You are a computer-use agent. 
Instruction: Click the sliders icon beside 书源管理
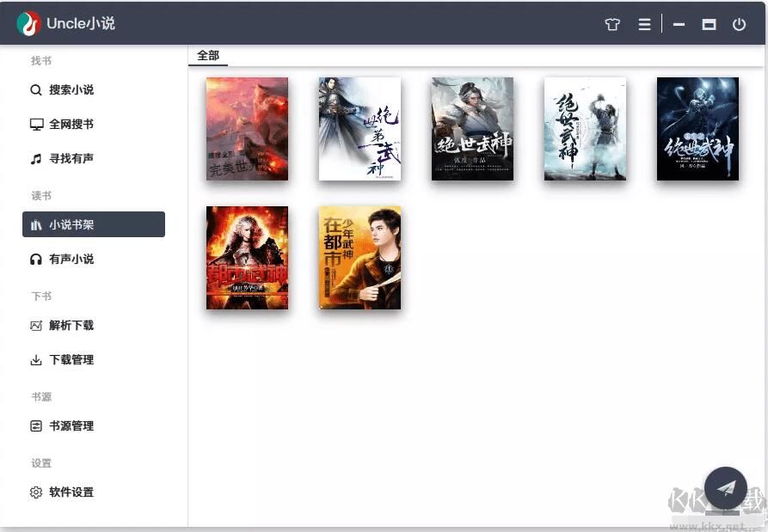point(36,425)
